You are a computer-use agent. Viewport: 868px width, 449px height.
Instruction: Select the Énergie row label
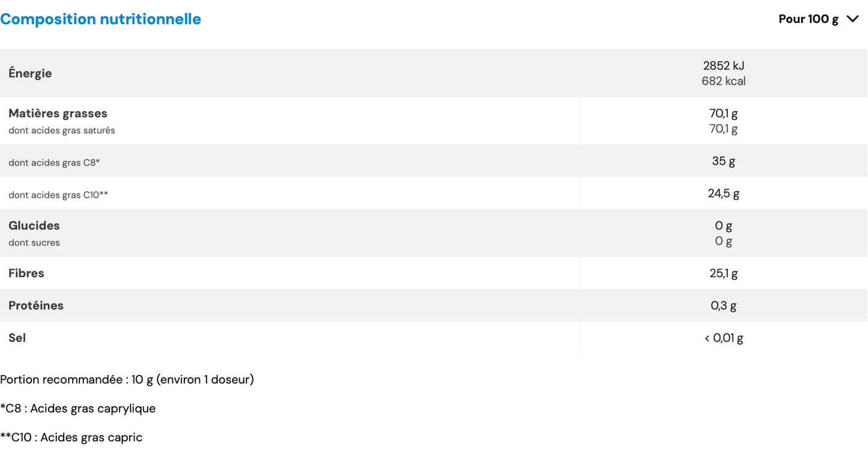(x=30, y=73)
